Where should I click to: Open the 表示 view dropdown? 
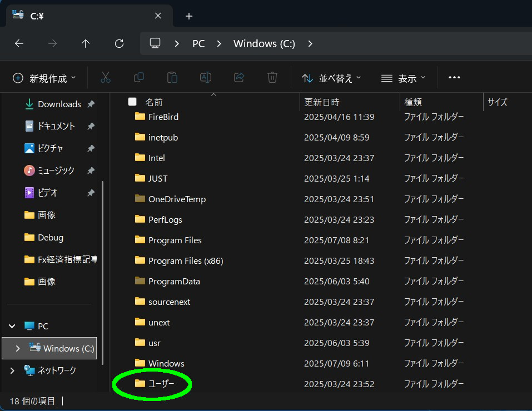click(x=403, y=78)
